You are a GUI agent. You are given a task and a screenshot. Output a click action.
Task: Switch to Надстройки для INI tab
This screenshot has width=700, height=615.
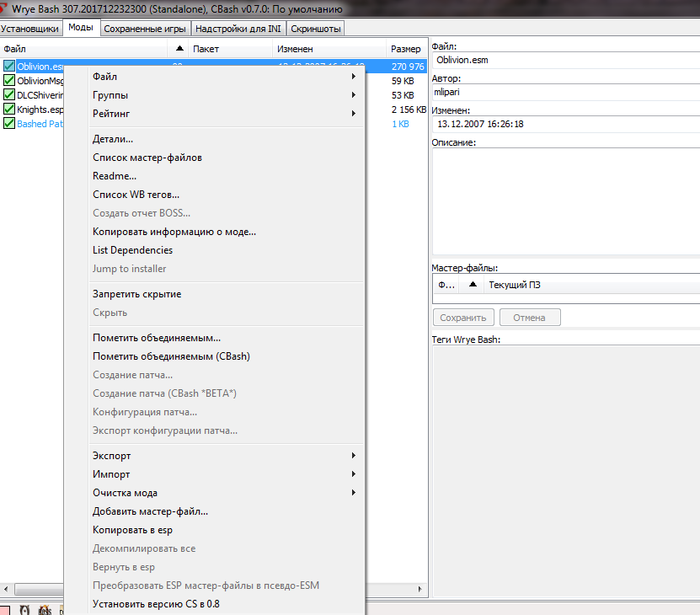coord(238,29)
